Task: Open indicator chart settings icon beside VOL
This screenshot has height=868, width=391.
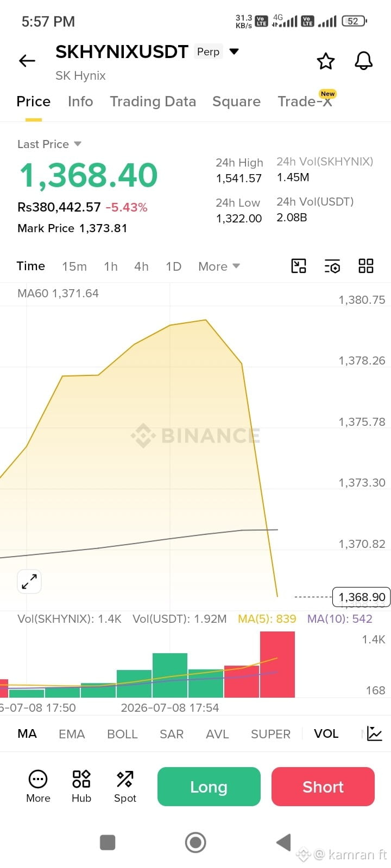Action: click(374, 734)
